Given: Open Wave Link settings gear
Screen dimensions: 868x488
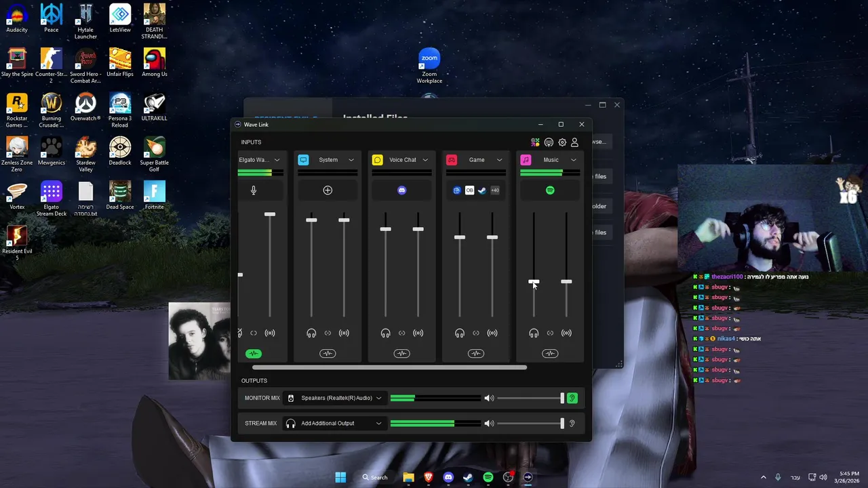Looking at the screenshot, I should (x=562, y=142).
